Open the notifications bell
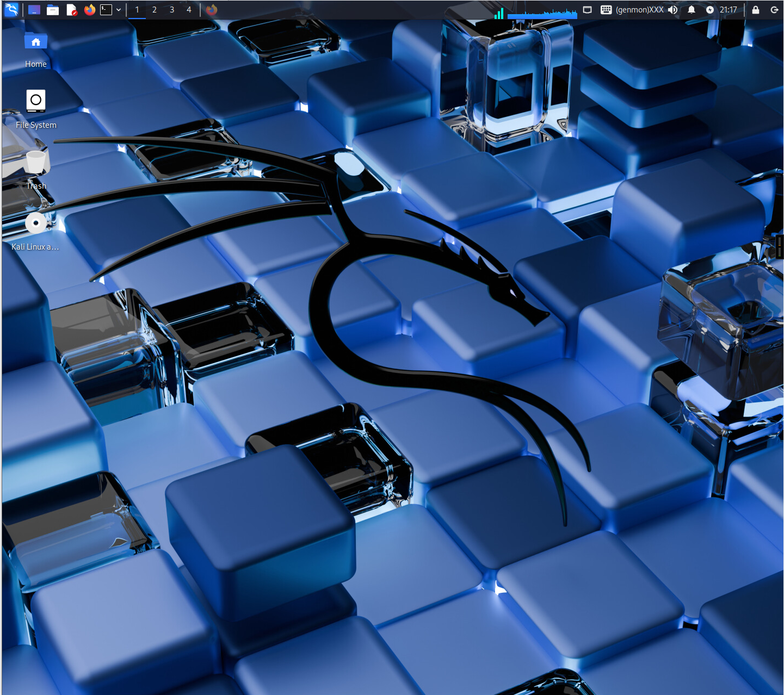The width and height of the screenshot is (784, 695). [692, 10]
